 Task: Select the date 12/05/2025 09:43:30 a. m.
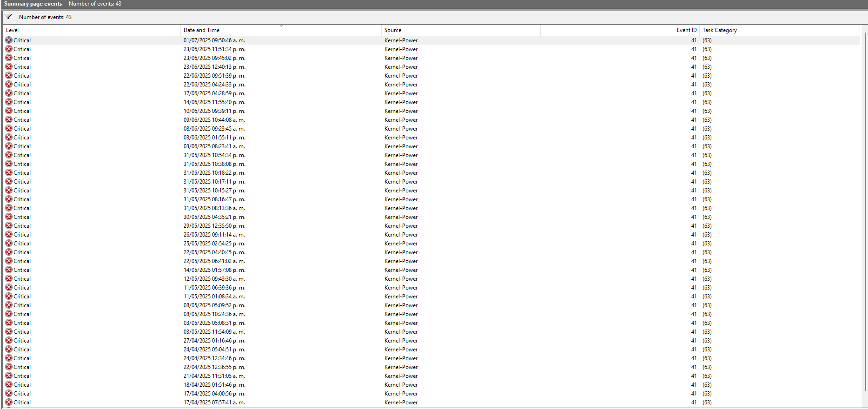pyautogui.click(x=214, y=279)
